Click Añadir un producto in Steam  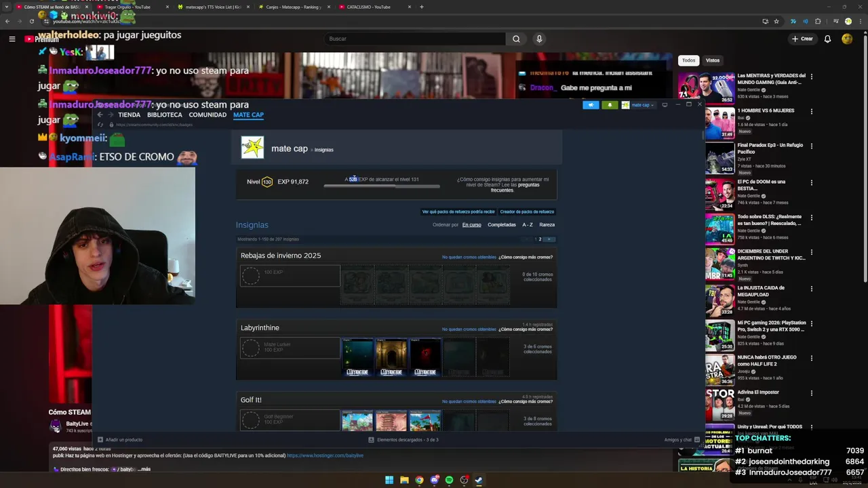[x=120, y=440]
